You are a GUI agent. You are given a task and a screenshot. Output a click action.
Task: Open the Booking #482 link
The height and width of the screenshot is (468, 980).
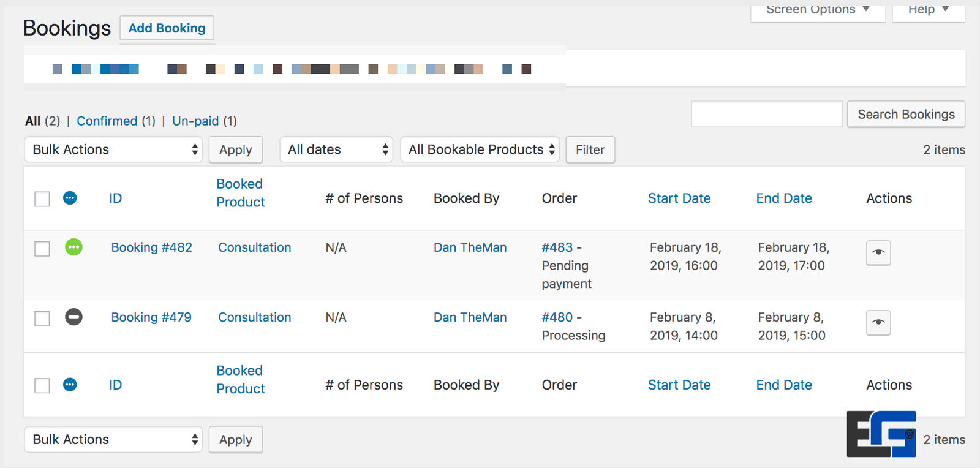[151, 247]
